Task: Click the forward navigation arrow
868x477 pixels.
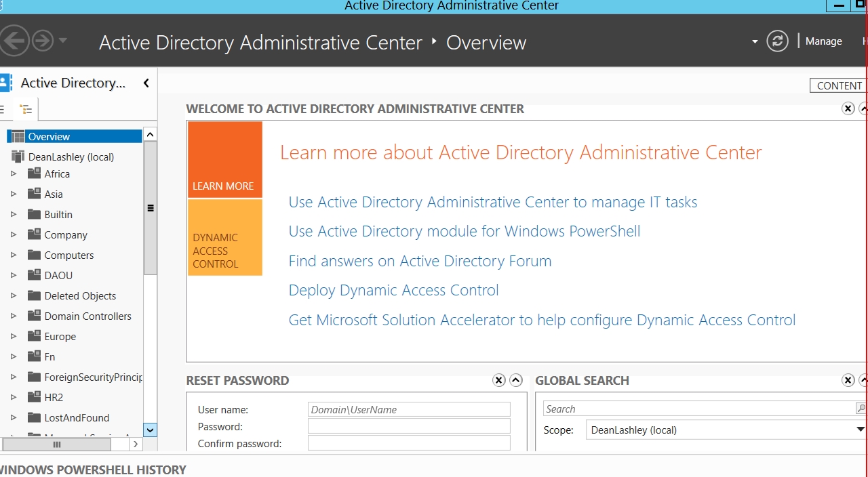Action: click(43, 41)
